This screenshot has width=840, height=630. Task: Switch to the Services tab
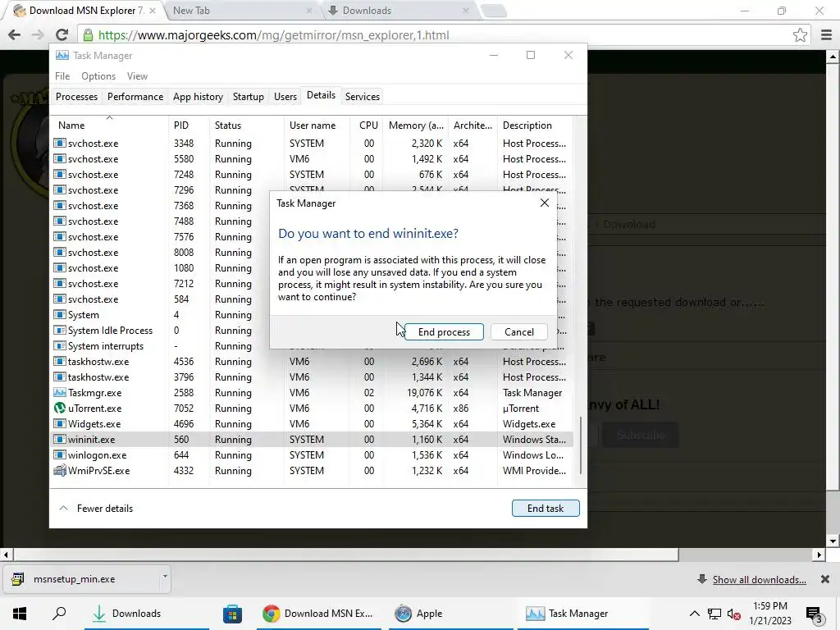[x=362, y=97]
